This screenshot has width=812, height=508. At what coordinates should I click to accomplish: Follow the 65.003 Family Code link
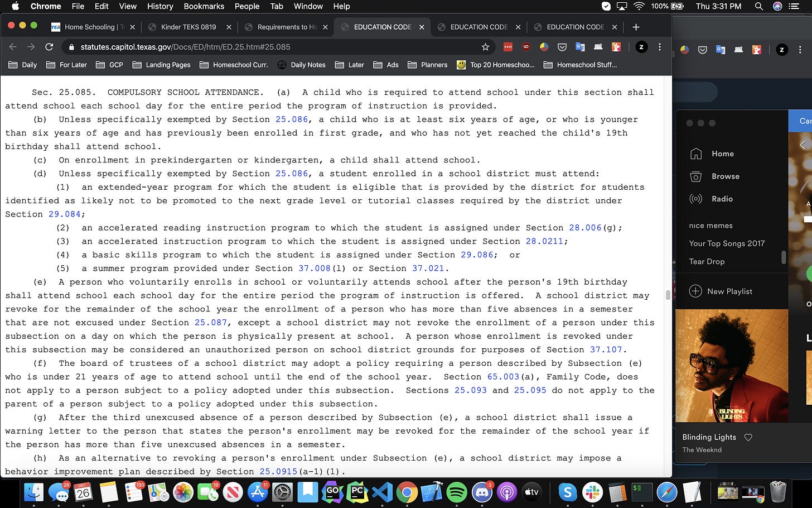point(504,377)
